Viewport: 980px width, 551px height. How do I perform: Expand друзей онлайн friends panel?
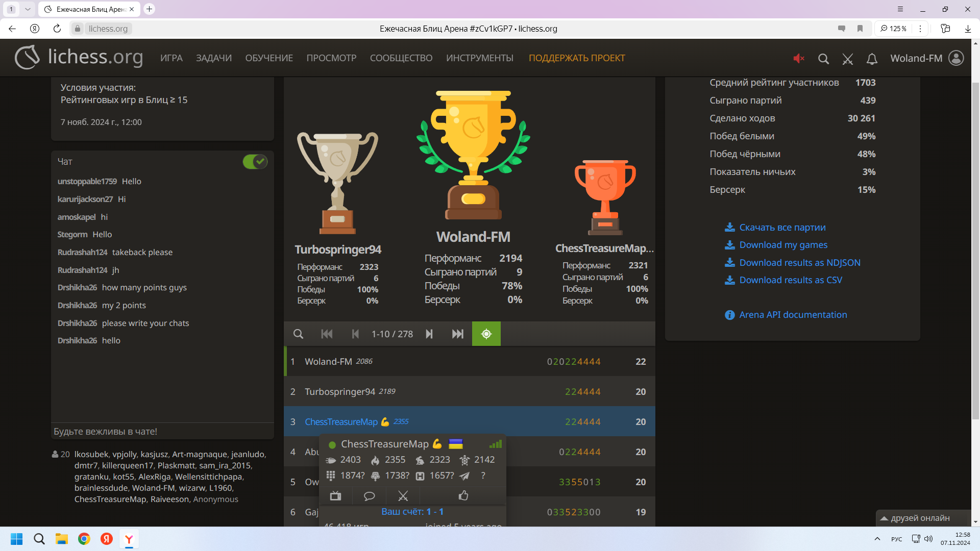point(923,518)
